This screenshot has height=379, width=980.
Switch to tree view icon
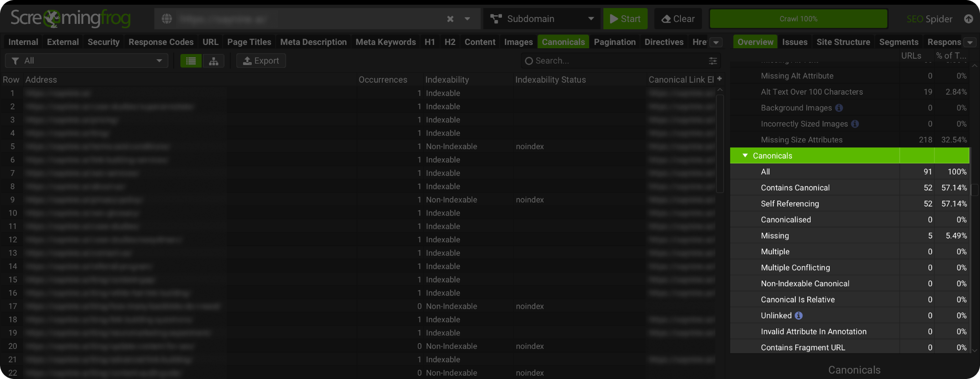pos(213,61)
